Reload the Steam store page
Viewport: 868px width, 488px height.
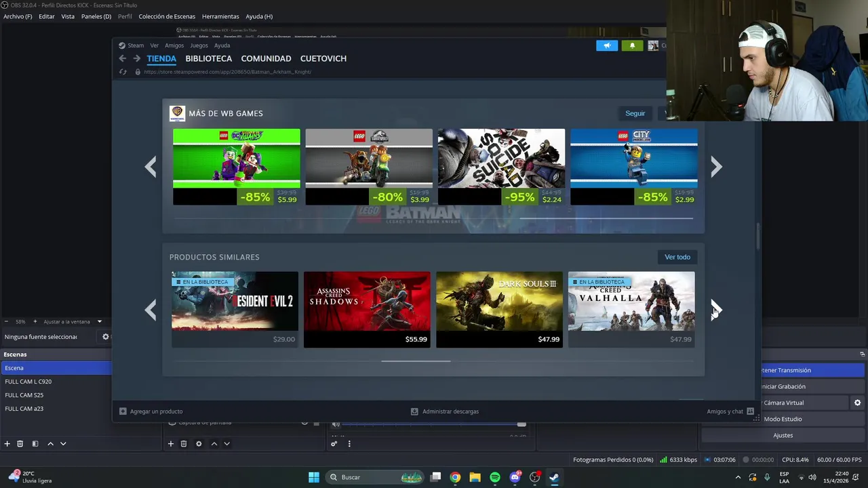pyautogui.click(x=123, y=72)
